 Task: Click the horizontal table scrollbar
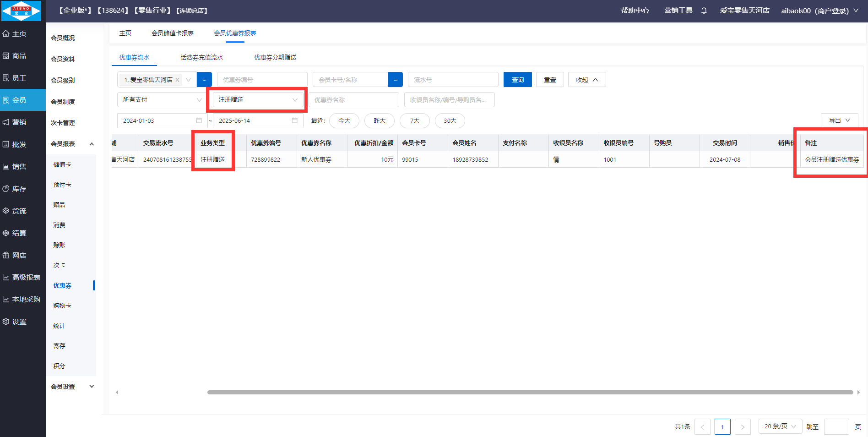coord(530,392)
